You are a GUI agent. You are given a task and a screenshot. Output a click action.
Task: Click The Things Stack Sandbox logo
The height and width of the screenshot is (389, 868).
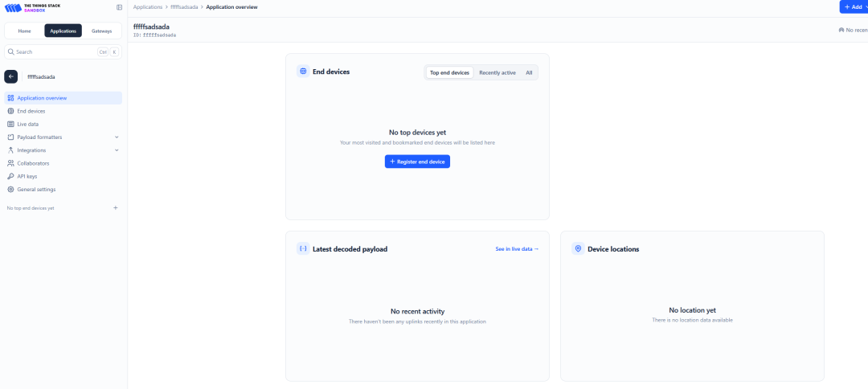[33, 8]
